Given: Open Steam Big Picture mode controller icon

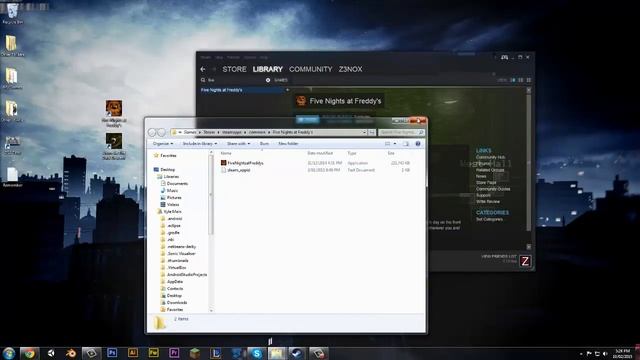Looking at the screenshot, I should (x=504, y=58).
